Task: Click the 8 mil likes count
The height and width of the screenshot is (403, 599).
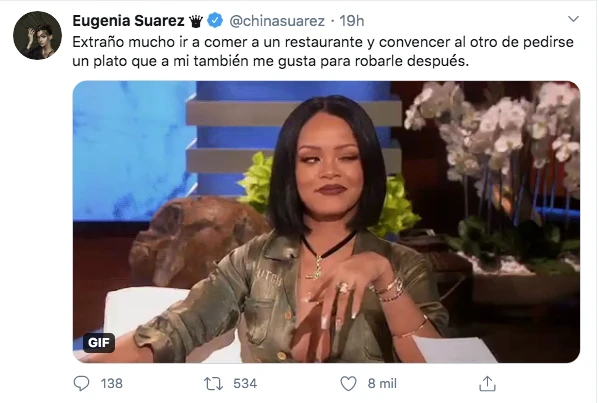Action: [x=382, y=383]
